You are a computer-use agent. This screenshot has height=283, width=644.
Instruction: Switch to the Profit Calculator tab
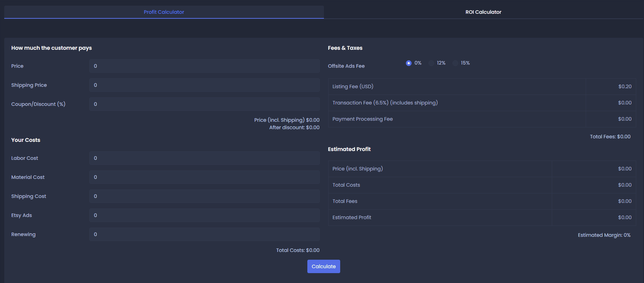(x=164, y=12)
